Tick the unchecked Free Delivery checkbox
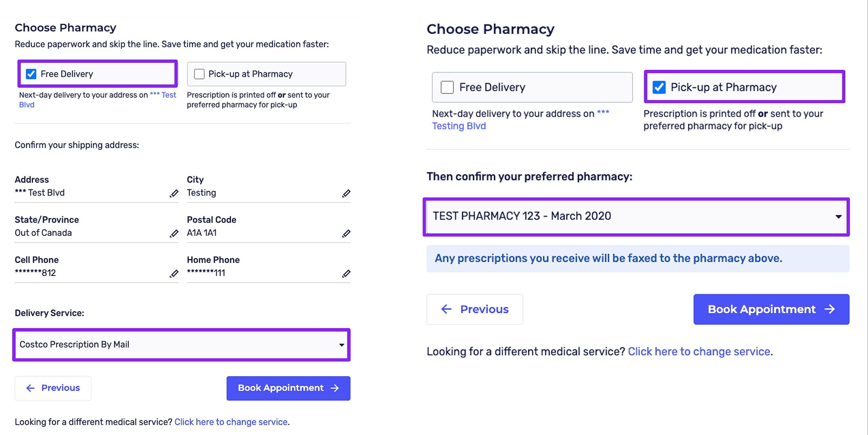This screenshot has width=868, height=435. (447, 87)
